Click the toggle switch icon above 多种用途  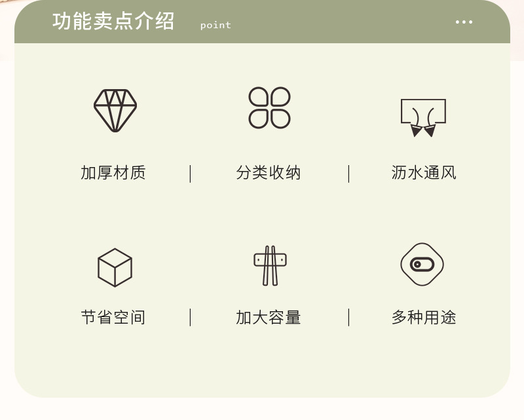422,264
